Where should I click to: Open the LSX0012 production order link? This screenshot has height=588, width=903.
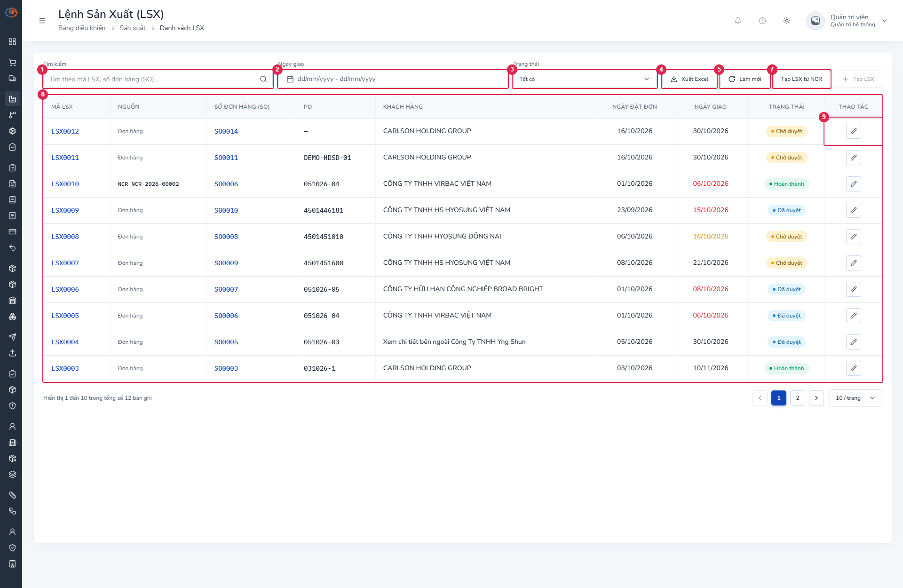(65, 131)
